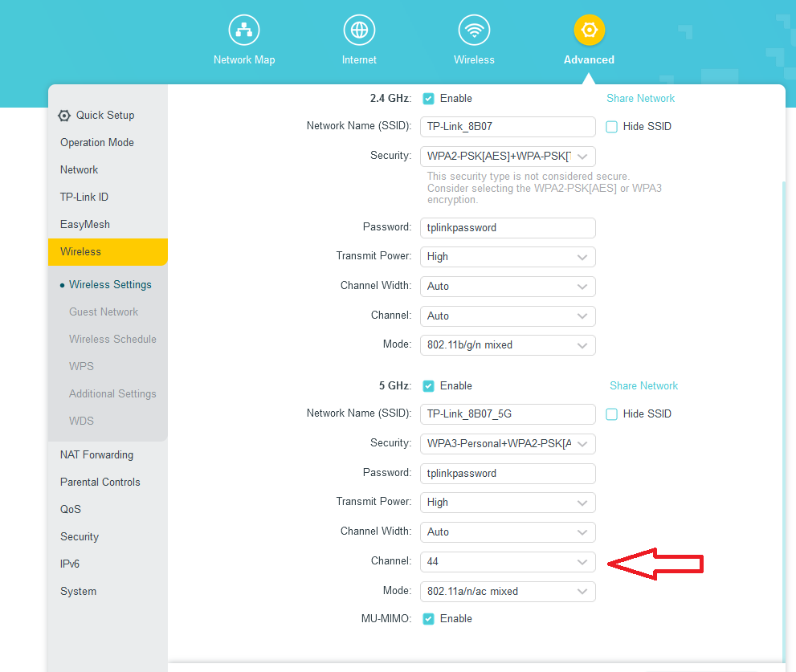Viewport: 796px width, 672px height.
Task: Go to the NAT Forwarding menu
Action: 96,455
